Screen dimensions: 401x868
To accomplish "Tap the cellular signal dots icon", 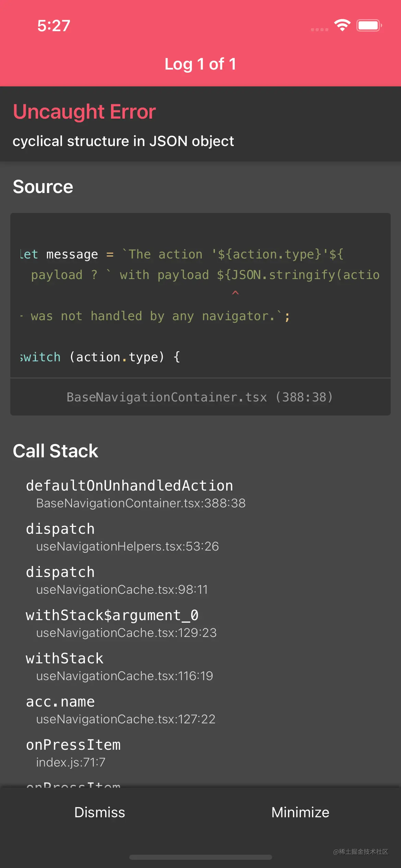I will 319,30.
